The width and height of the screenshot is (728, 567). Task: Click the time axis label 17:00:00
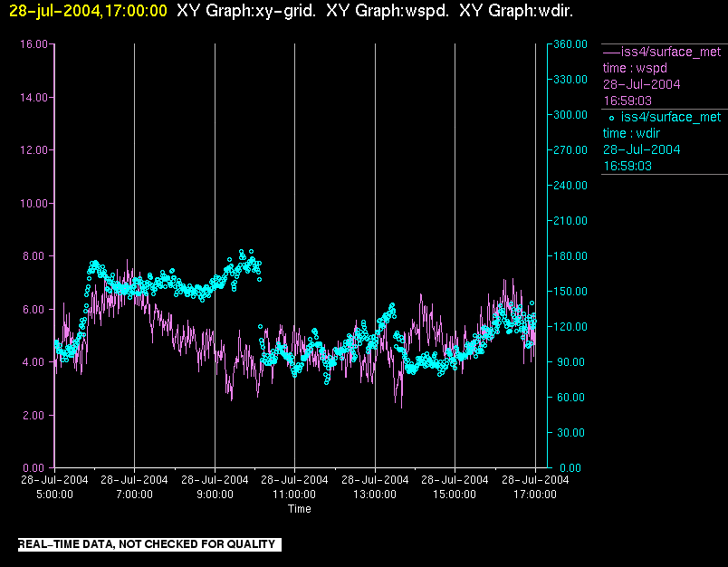click(x=535, y=495)
